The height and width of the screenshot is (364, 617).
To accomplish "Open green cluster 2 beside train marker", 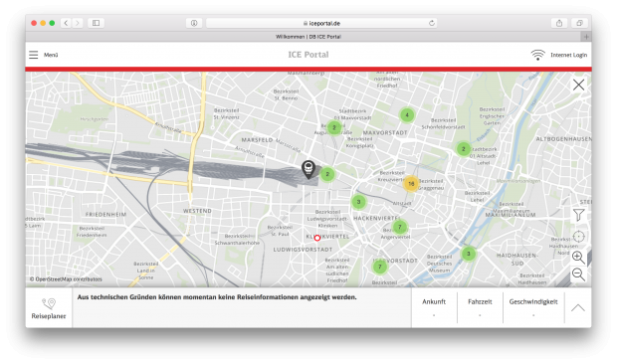I will pyautogui.click(x=327, y=174).
